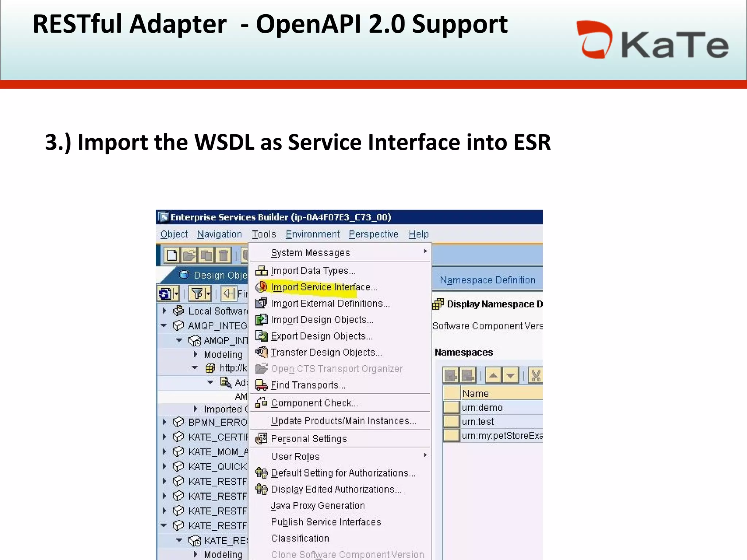The image size is (747, 560).
Task: Open the Filter icon dropdown arrow
Action: 208,293
